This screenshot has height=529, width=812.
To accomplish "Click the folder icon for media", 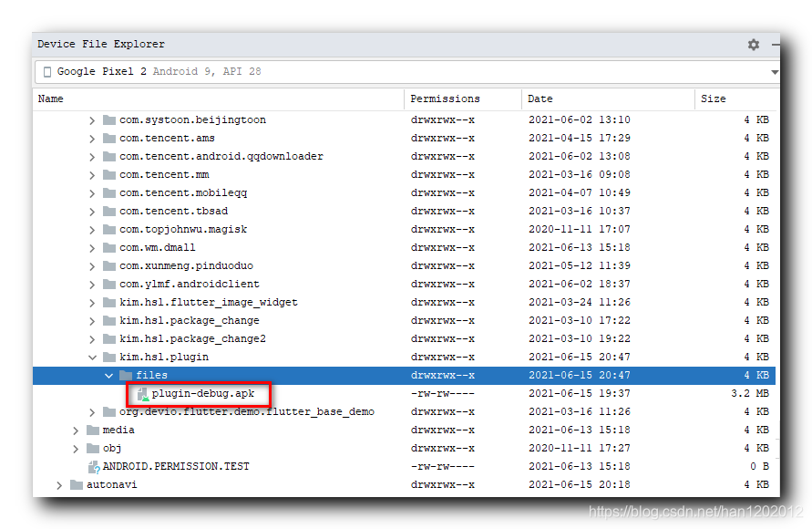I will 93,430.
